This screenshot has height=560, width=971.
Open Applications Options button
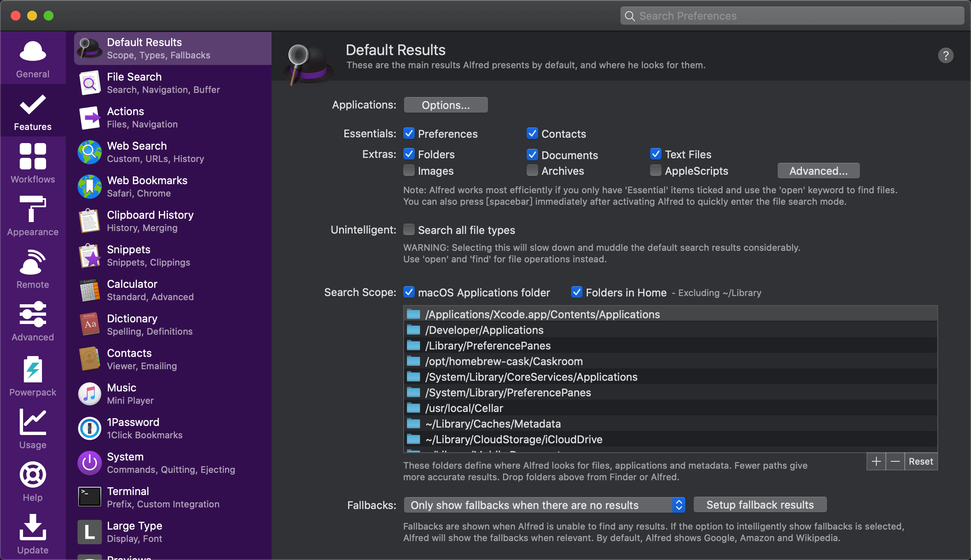tap(446, 105)
